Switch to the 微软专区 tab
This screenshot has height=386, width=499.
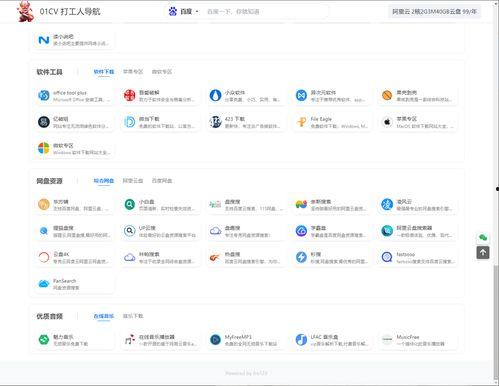[x=162, y=72]
